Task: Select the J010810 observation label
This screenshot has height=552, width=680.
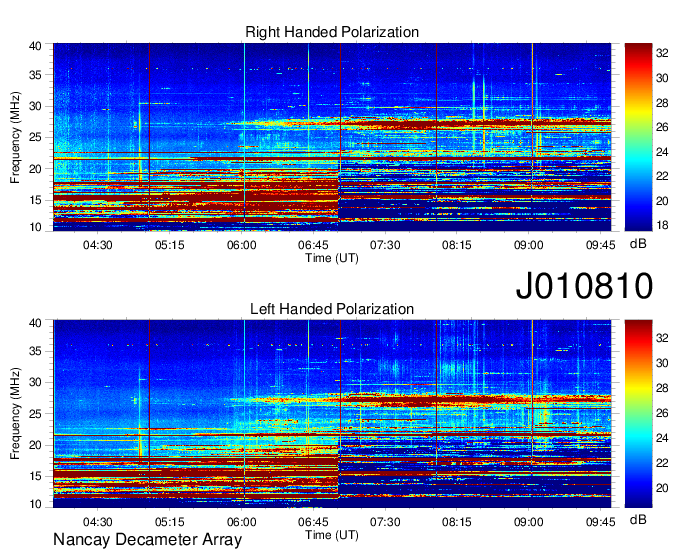Action: 584,285
